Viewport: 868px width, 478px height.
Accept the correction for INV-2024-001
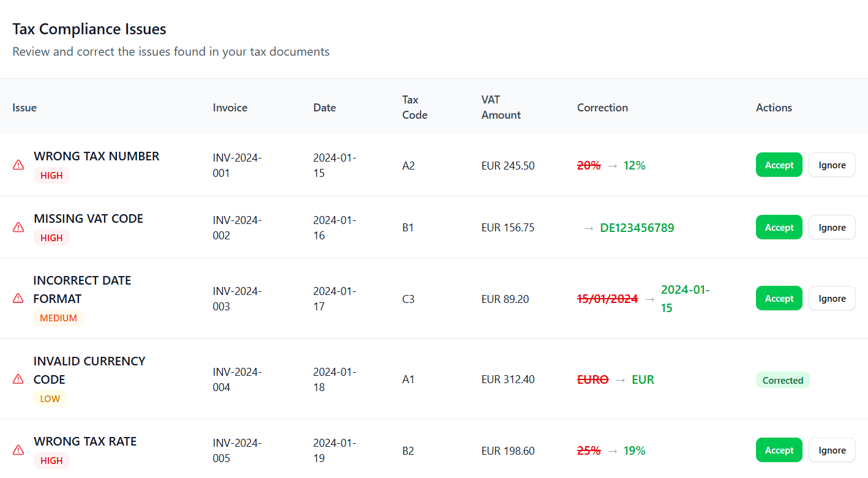pos(779,165)
